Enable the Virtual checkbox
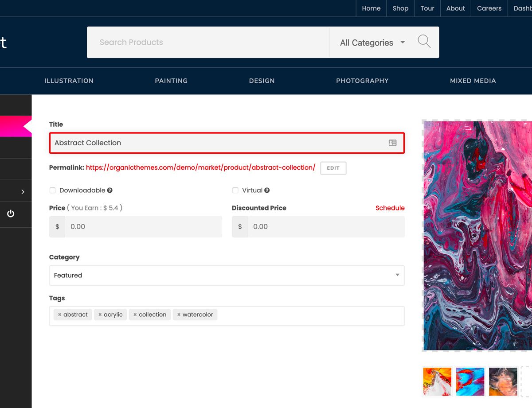The height and width of the screenshot is (408, 532). 235,190
